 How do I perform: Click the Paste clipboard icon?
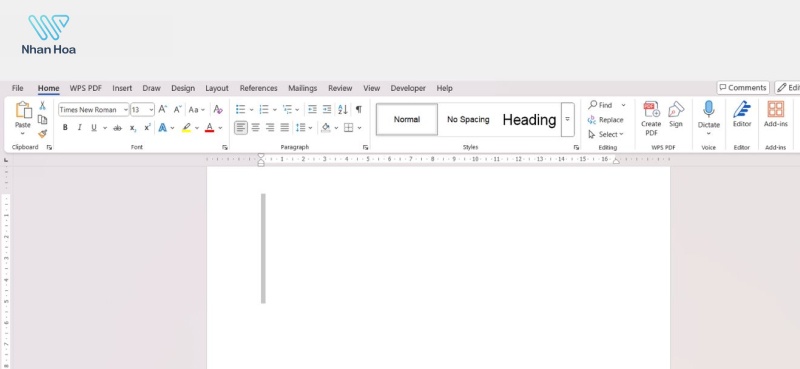(23, 110)
